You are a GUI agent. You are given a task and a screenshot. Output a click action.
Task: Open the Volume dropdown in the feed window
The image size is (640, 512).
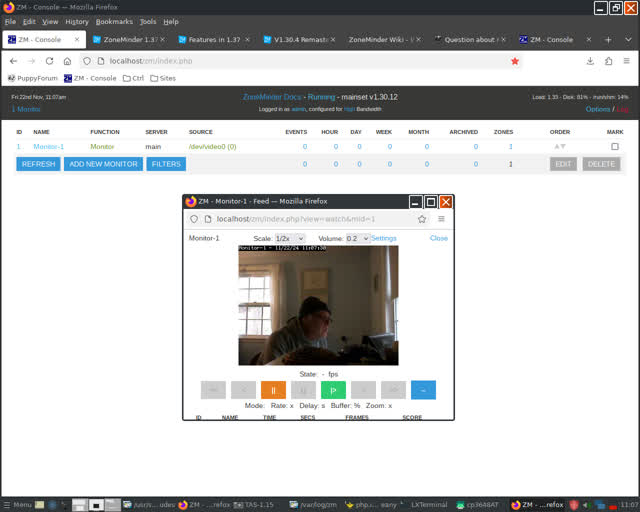[358, 238]
